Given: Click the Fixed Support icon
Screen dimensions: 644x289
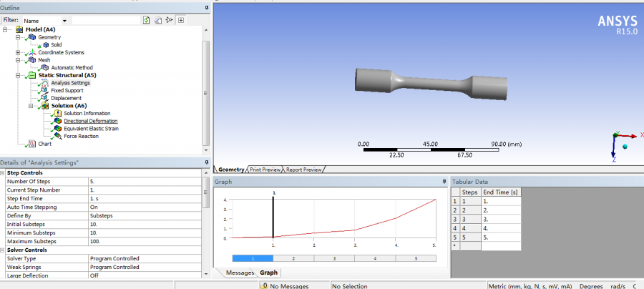Looking at the screenshot, I should [45, 90].
